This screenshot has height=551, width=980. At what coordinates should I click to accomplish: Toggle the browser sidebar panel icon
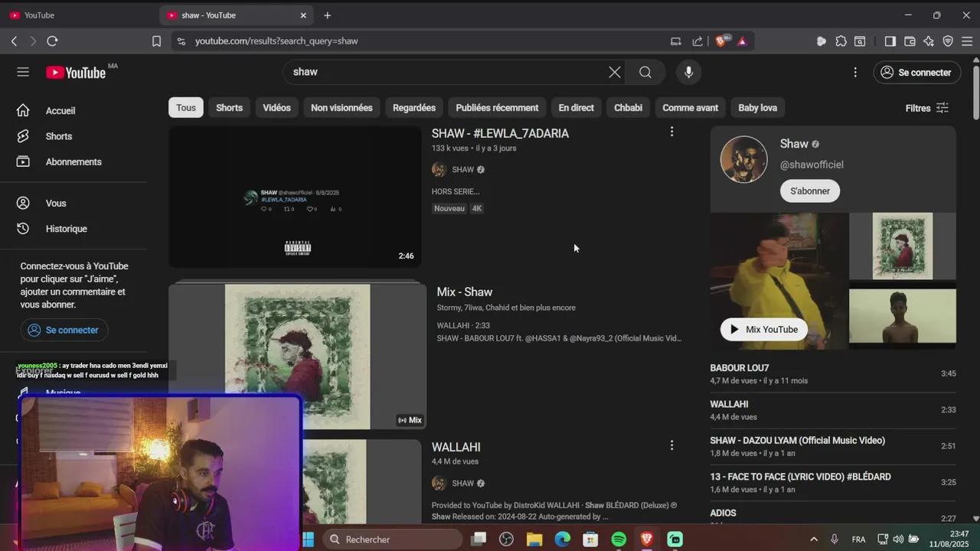[x=890, y=41]
